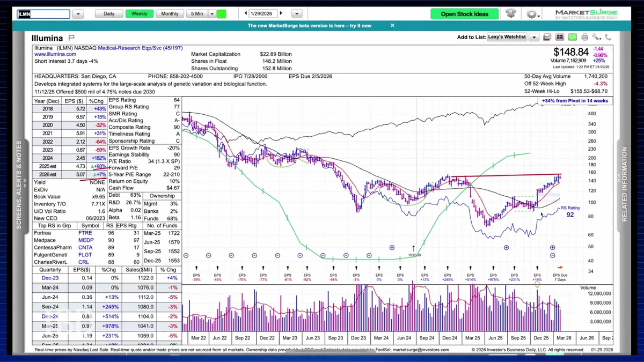Close the beta version banner

pos(392,25)
